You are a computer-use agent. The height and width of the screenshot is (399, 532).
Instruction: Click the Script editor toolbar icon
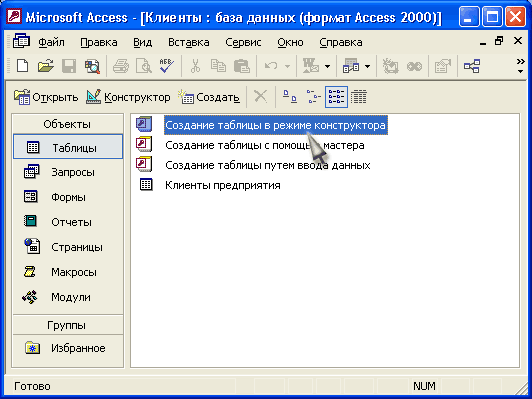[414, 65]
